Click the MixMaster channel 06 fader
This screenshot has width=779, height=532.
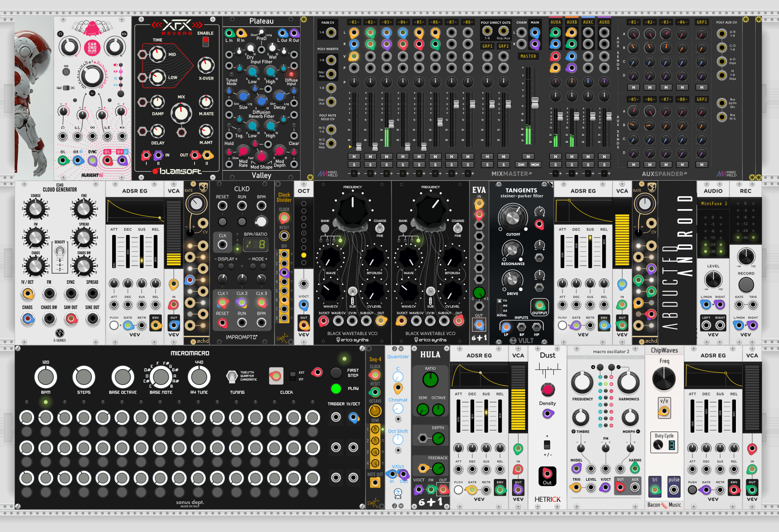440,122
